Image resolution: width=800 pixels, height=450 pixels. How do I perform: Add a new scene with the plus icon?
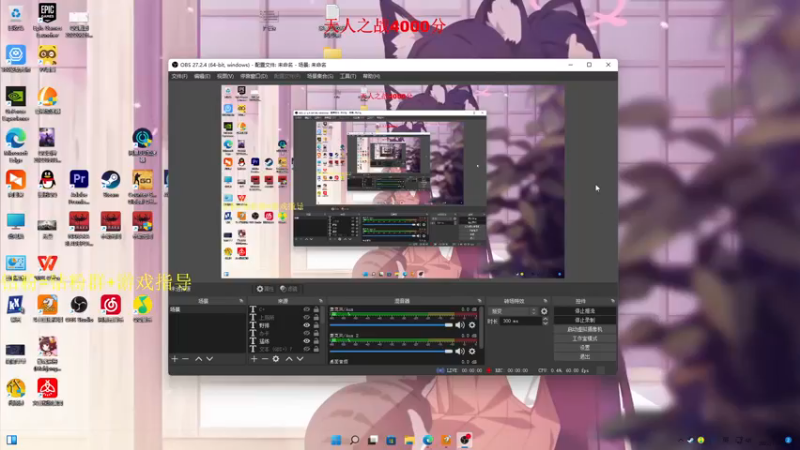click(x=174, y=359)
